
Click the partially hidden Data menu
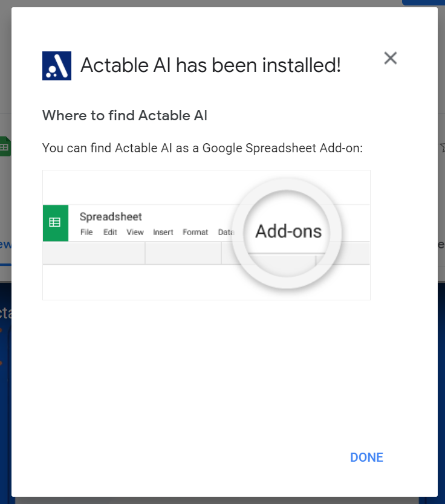coord(226,232)
